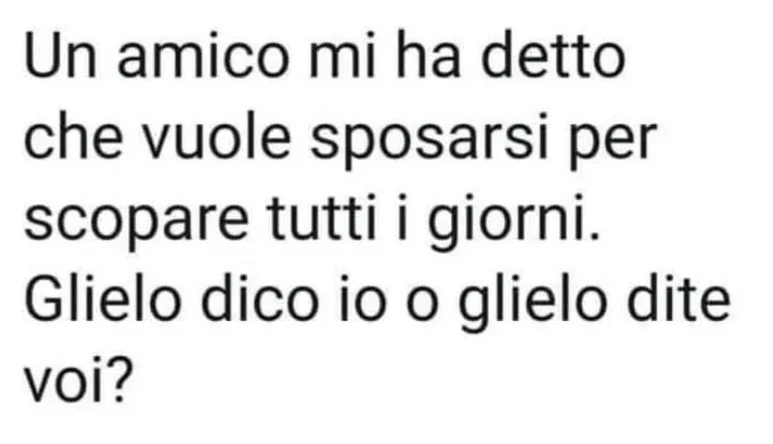Screen dimensions: 773x444
Task: Click the word "detto"
Action: [x=553, y=57]
